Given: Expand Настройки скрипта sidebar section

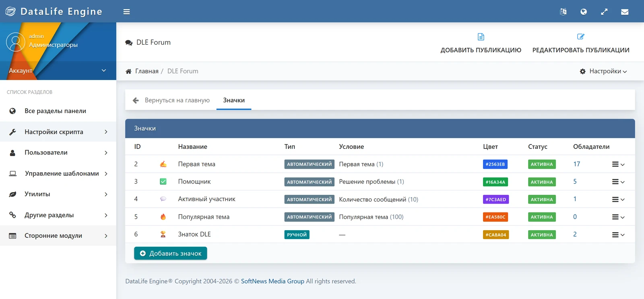Looking at the screenshot, I should tap(58, 132).
